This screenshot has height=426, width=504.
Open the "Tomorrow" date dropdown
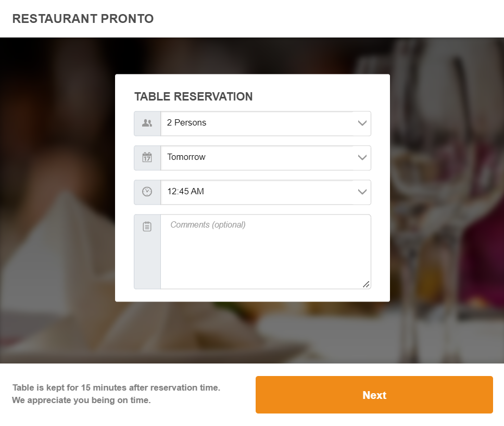point(256,157)
